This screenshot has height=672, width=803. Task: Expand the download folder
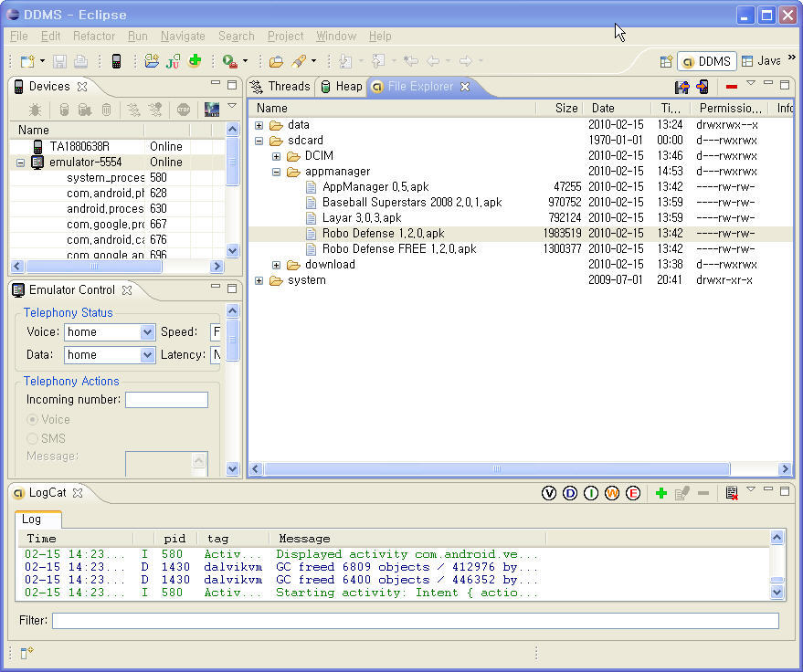point(277,265)
